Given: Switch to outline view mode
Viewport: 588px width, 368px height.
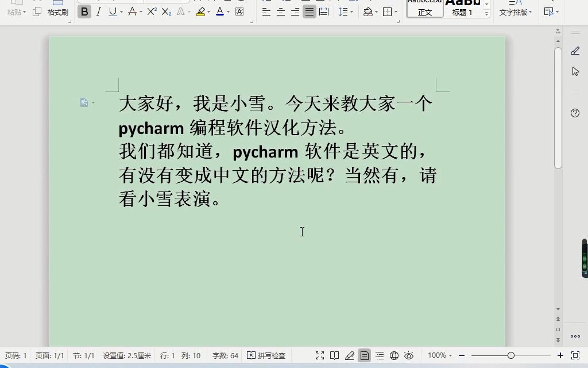Looking at the screenshot, I should [380, 355].
